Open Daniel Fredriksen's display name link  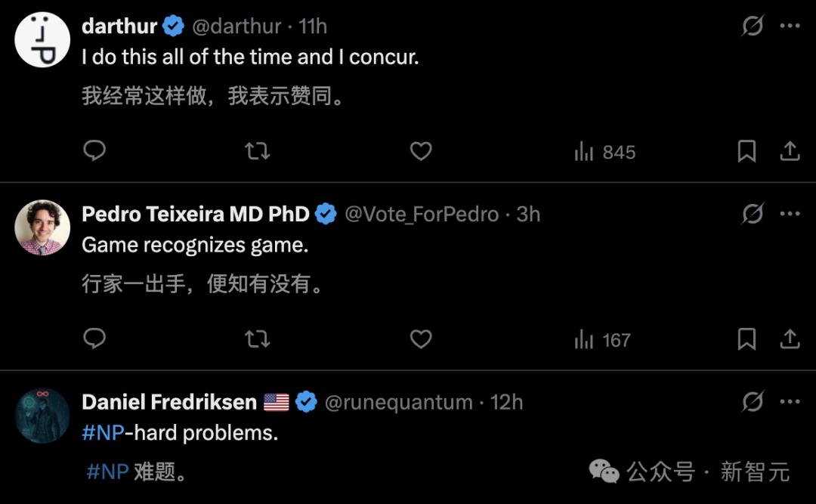click(169, 402)
